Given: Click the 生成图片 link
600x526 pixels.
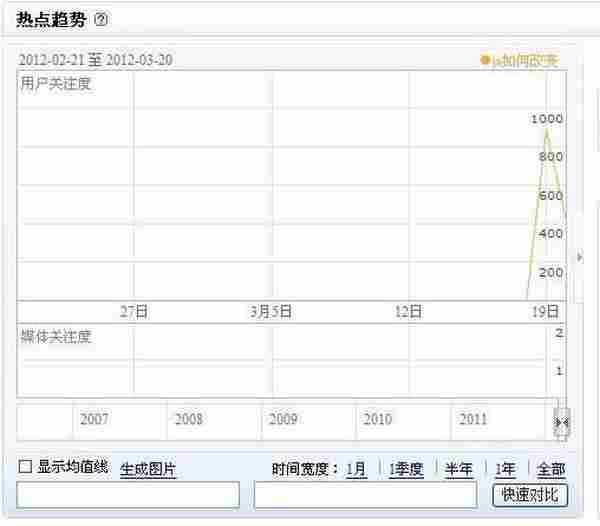Looking at the screenshot, I should [148, 468].
